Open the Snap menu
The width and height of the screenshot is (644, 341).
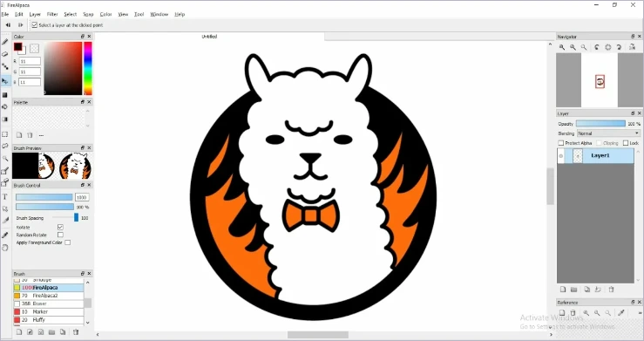pyautogui.click(x=88, y=14)
